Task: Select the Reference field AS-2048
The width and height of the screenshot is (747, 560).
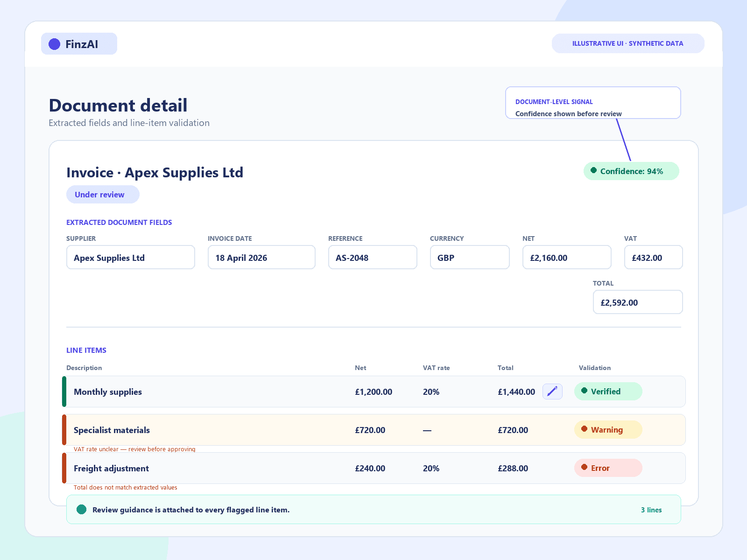Action: [373, 257]
